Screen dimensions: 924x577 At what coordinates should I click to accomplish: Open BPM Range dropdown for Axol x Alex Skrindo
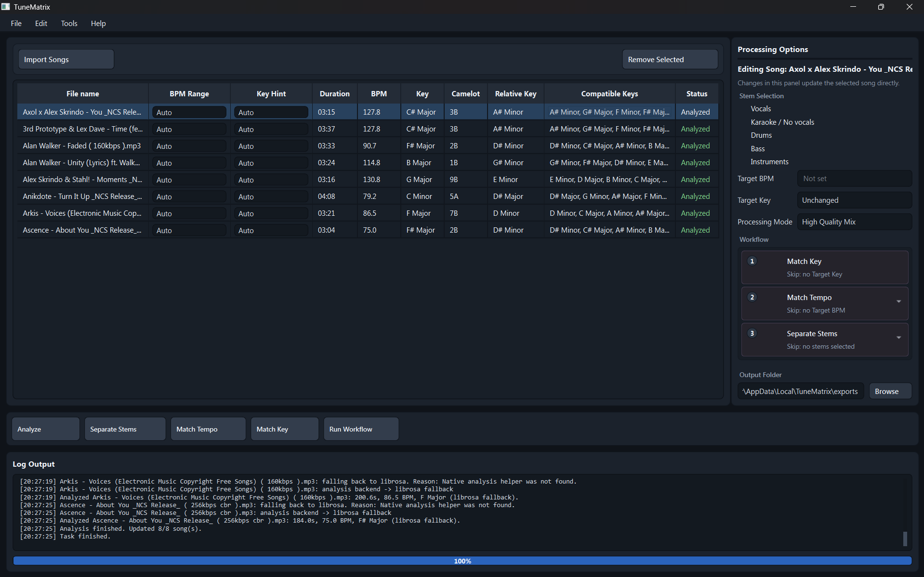tap(189, 112)
